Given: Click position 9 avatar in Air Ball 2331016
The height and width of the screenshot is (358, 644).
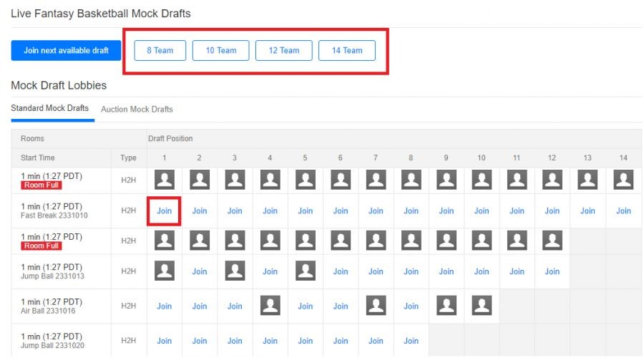Looking at the screenshot, I should coord(447,306).
